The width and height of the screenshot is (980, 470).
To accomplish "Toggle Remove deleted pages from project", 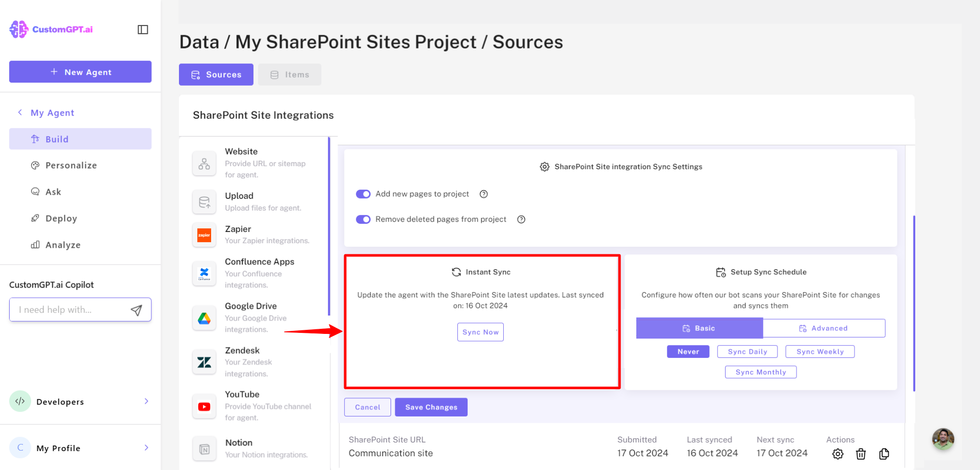I will coord(363,220).
